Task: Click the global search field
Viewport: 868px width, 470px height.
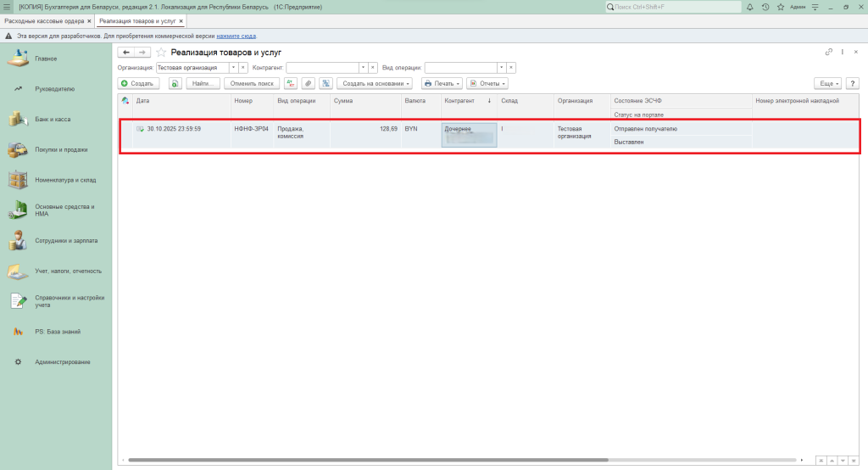Action: tap(674, 7)
